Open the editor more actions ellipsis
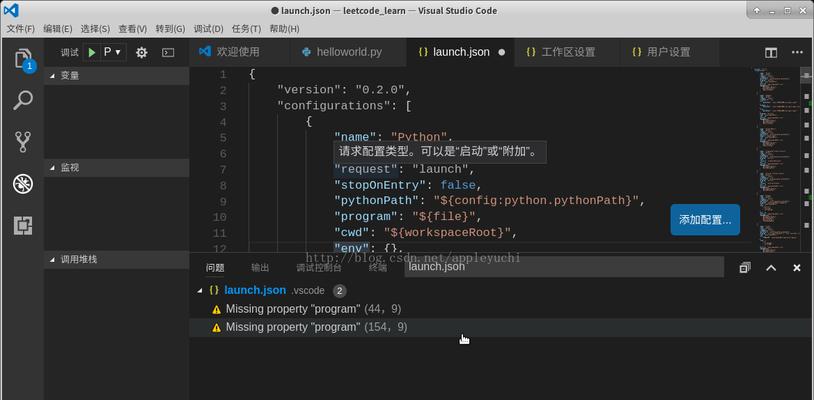This screenshot has width=814, height=400. [797, 52]
